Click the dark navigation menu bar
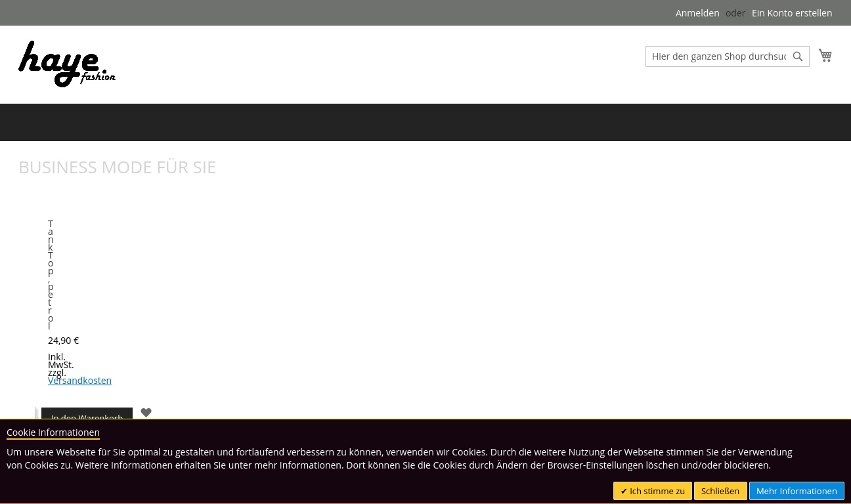The image size is (851, 504). click(x=425, y=122)
